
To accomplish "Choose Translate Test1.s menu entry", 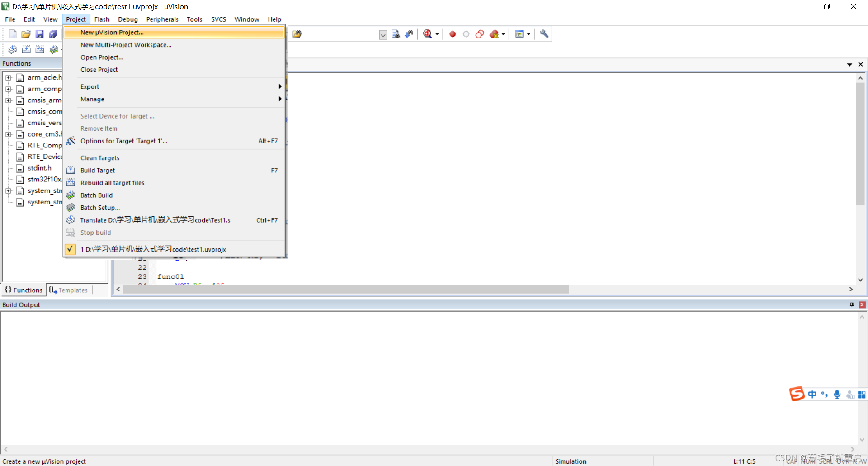I will pyautogui.click(x=174, y=220).
